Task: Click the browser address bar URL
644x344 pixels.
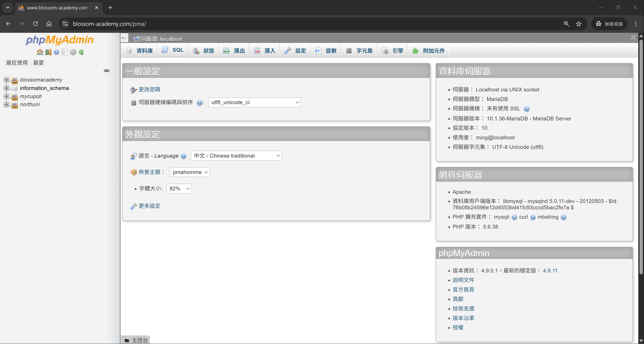Action: pyautogui.click(x=109, y=24)
